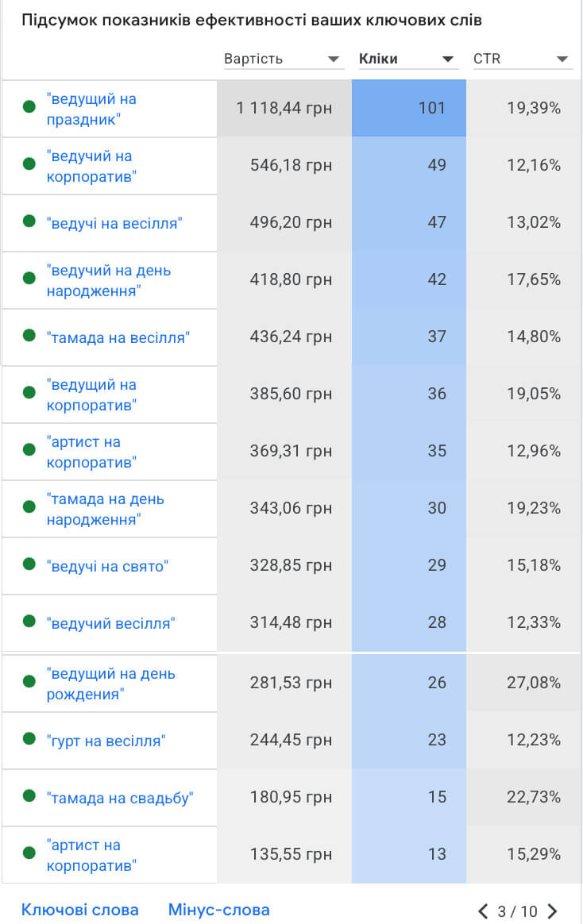The width and height of the screenshot is (583, 924).
Task: Click status dot for "тамада на свадьбу"
Action: 29,796
